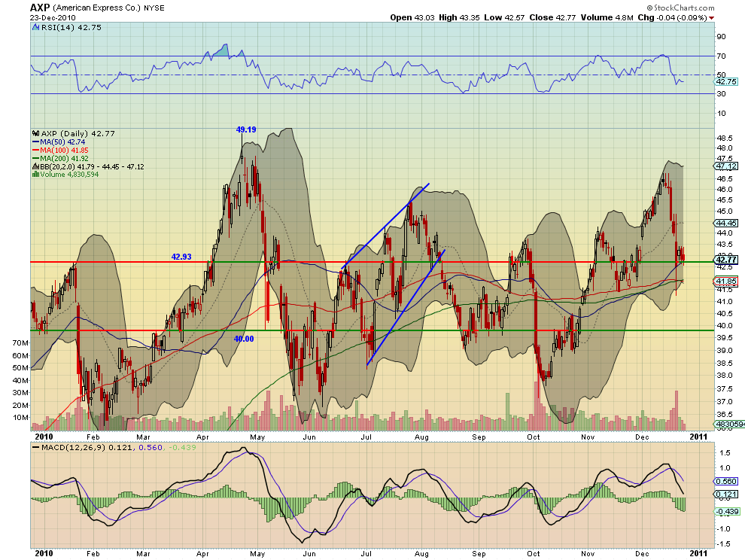Click the 42.75 value tag on RSI axis
The height and width of the screenshot is (560, 745).
(x=726, y=82)
